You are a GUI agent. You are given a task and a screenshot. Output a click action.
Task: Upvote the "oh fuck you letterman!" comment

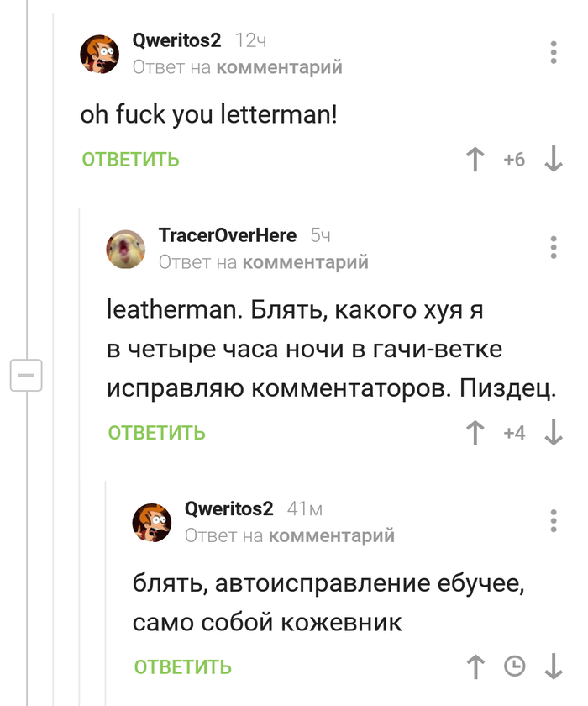[x=475, y=160]
